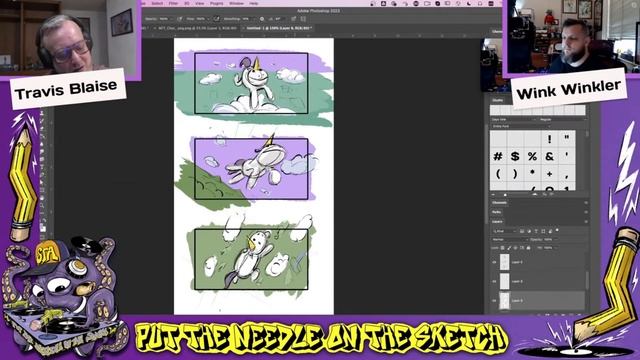
Task: Switch to the NFT_Chin document tab
Action: 197,28
